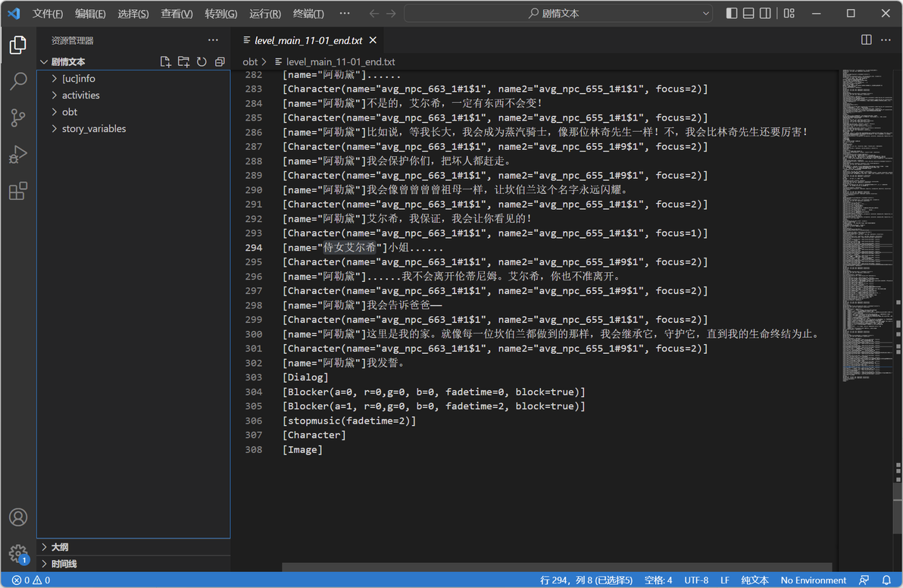This screenshot has width=903, height=588.
Task: Open the 转到(G) menu
Action: click(220, 13)
